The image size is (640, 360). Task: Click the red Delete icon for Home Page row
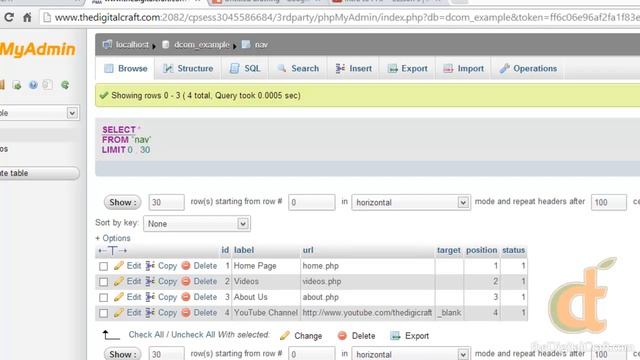(x=186, y=266)
